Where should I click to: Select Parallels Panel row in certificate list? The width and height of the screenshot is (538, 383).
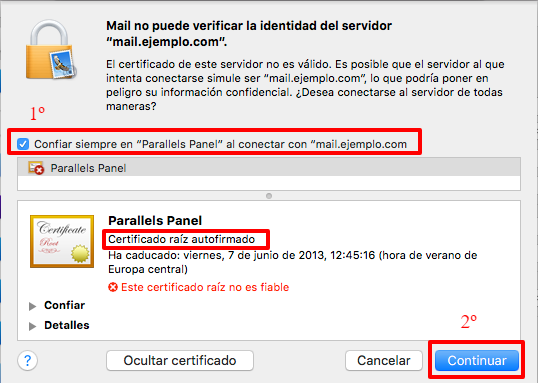tap(269, 168)
